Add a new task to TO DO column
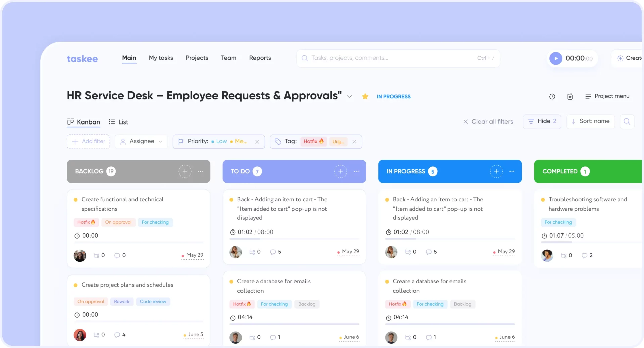644x348 pixels. point(340,171)
